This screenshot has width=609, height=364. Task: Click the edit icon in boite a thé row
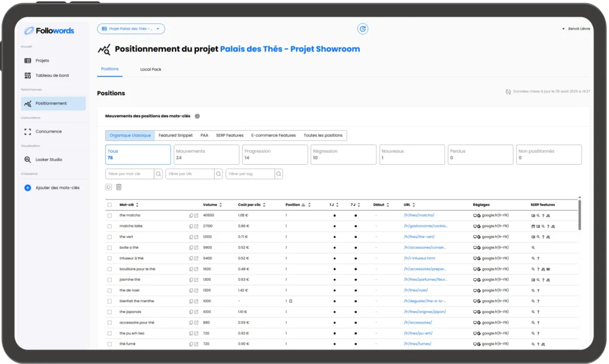[x=196, y=248]
